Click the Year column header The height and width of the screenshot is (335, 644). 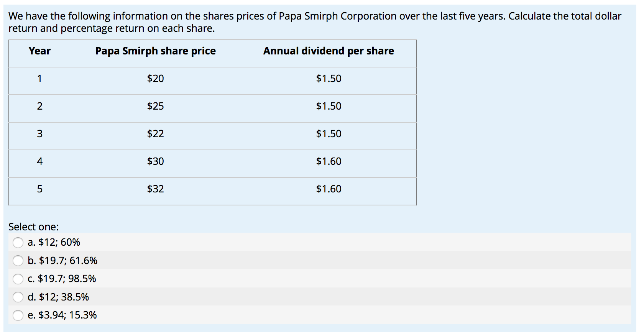tap(39, 51)
